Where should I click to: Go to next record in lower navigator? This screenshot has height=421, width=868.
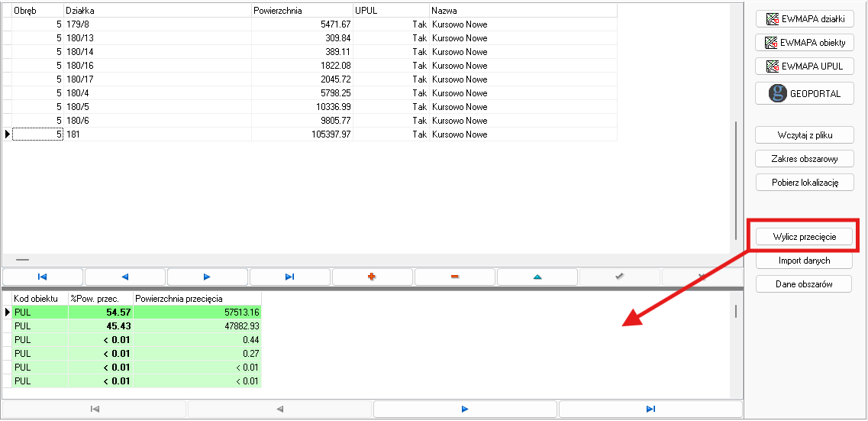pos(466,409)
